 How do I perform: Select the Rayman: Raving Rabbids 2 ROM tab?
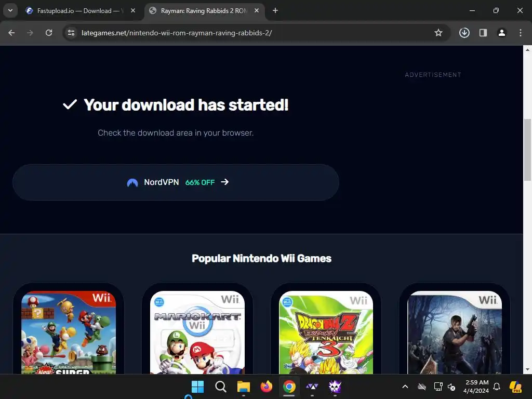point(205,11)
